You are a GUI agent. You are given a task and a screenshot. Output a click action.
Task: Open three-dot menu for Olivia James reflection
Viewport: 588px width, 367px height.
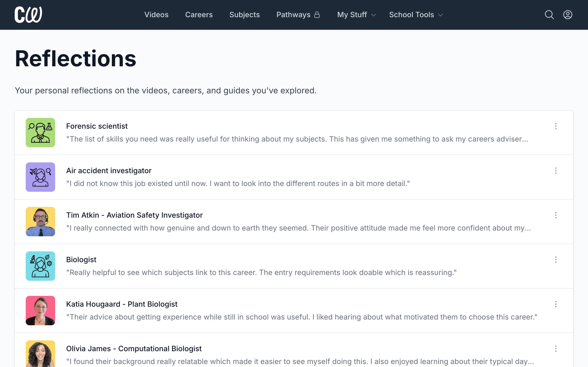coord(556,349)
